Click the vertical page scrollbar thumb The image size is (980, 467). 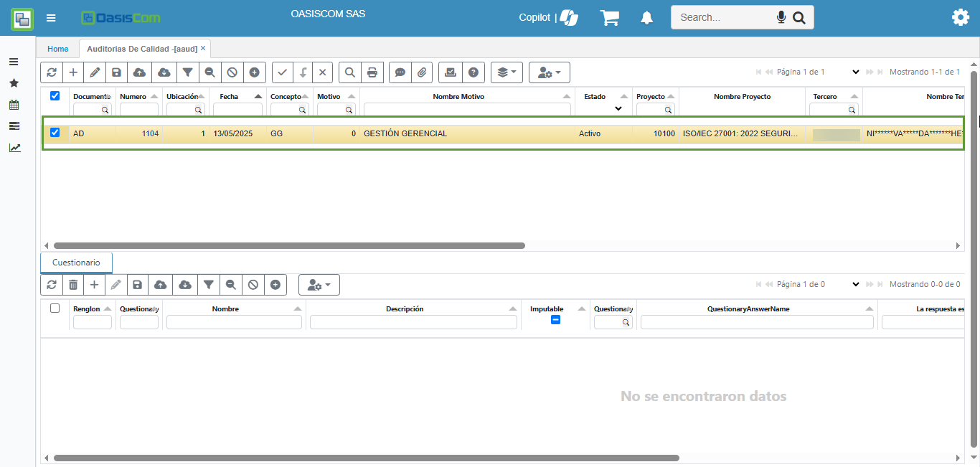pos(974,258)
